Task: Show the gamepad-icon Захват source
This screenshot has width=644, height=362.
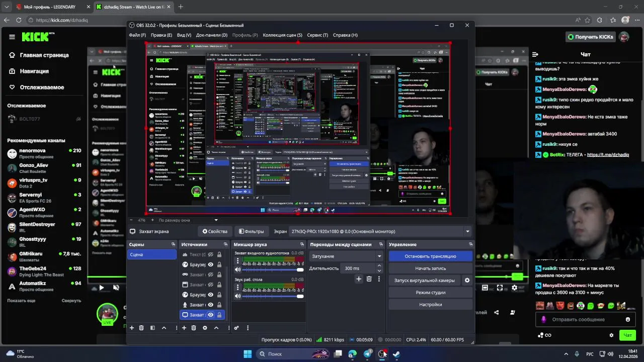Action: (x=211, y=275)
